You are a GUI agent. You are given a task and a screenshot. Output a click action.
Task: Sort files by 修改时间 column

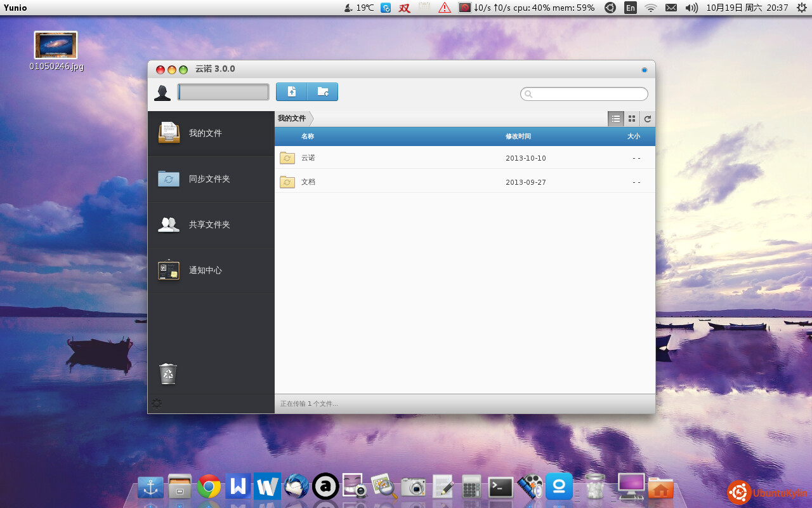[x=518, y=137]
